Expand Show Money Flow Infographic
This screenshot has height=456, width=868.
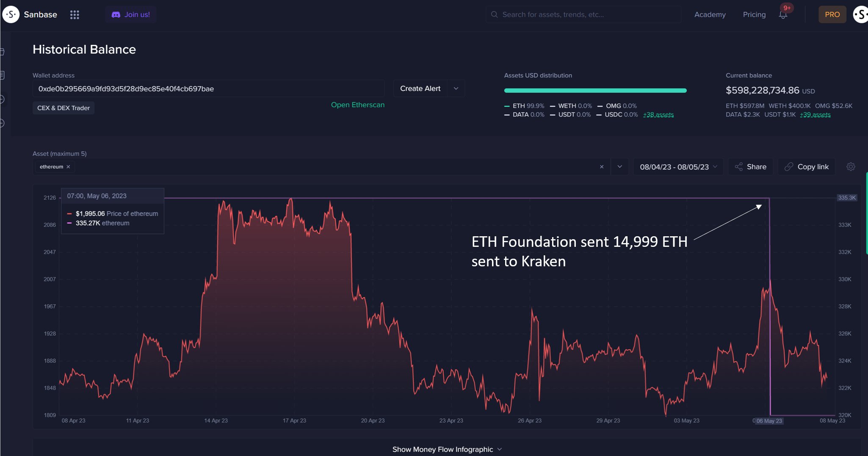[447, 449]
